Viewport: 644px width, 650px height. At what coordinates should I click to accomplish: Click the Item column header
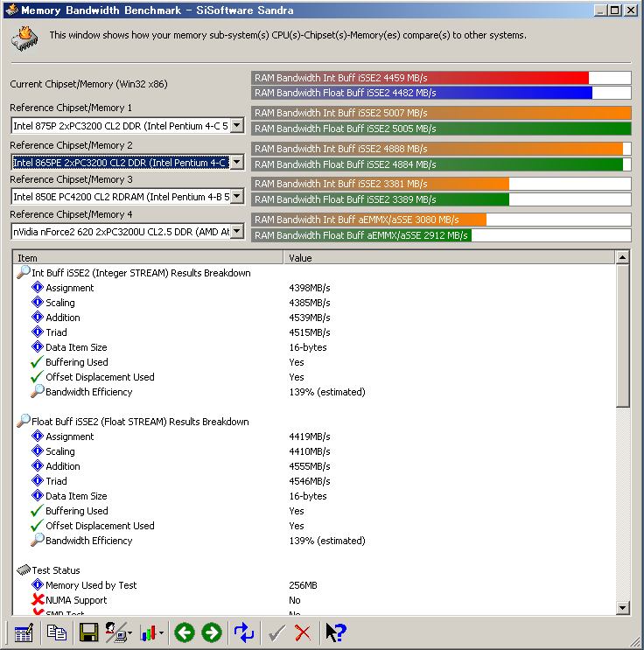[x=149, y=258]
